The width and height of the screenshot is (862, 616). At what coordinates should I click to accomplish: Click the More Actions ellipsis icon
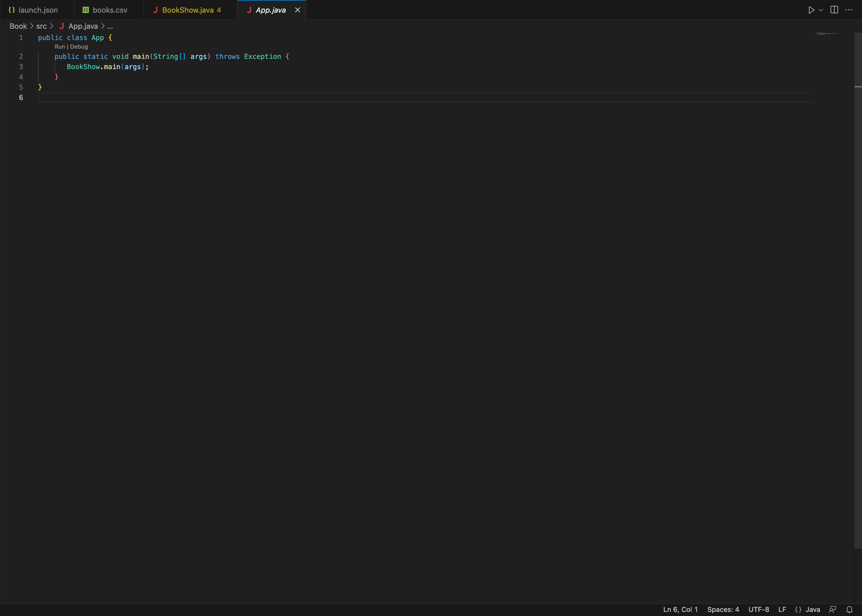[x=848, y=10]
